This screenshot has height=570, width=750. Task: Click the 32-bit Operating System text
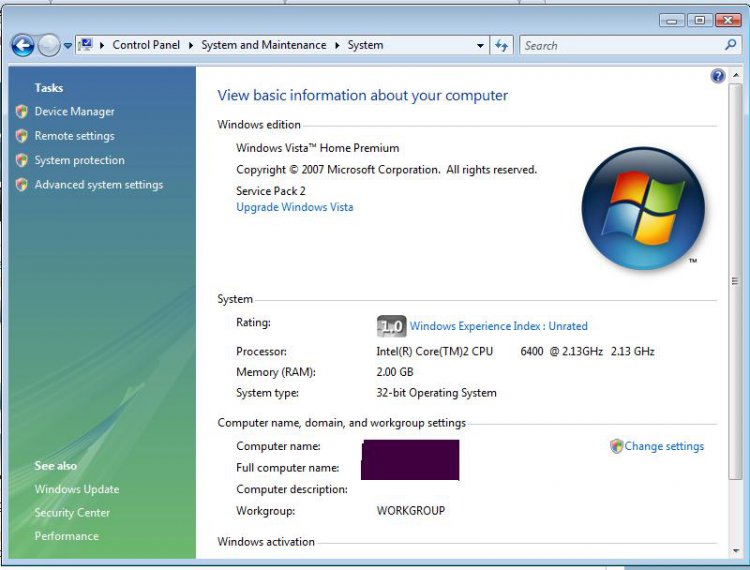point(436,393)
